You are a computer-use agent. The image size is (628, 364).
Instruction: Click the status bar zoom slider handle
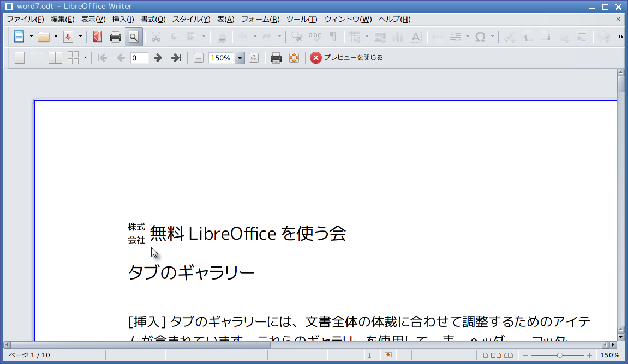pos(559,355)
